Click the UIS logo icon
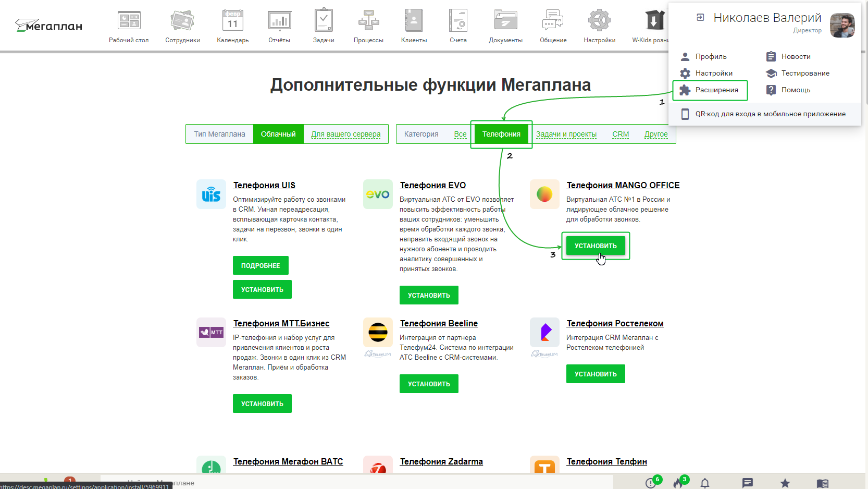Image resolution: width=868 pixels, height=489 pixels. coord(211,194)
